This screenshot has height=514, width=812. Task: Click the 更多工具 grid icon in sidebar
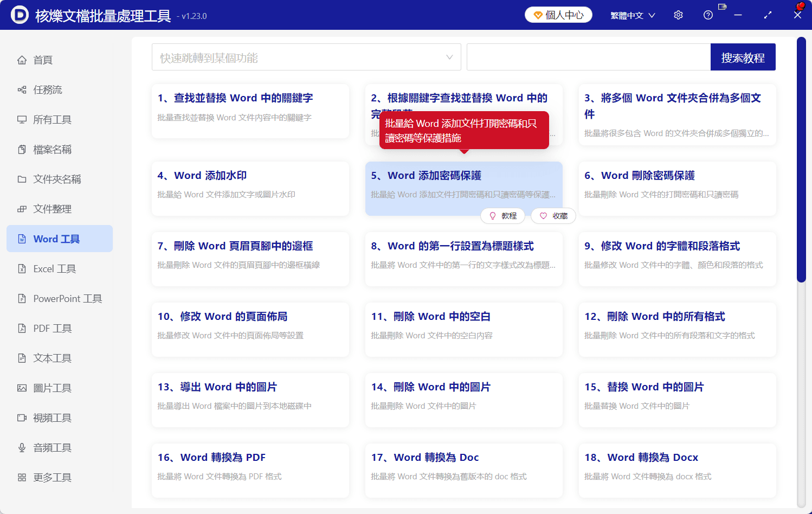coord(22,477)
